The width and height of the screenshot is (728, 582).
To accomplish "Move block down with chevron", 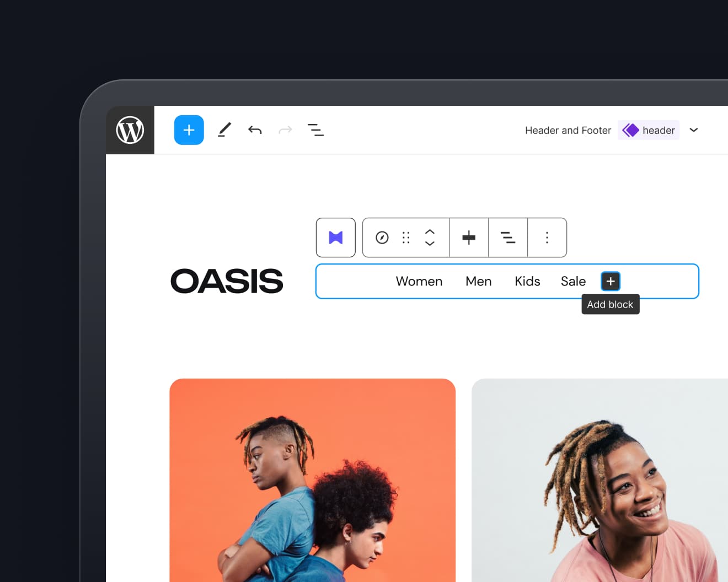I will pos(430,244).
